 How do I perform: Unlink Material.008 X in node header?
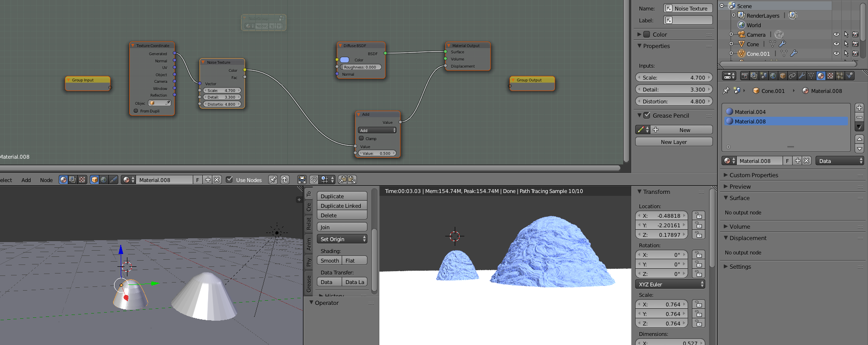pos(217,180)
